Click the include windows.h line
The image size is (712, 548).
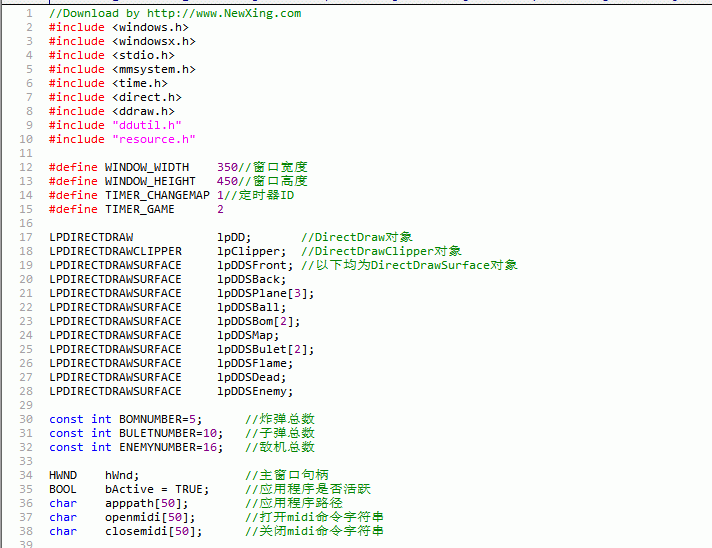(119, 27)
